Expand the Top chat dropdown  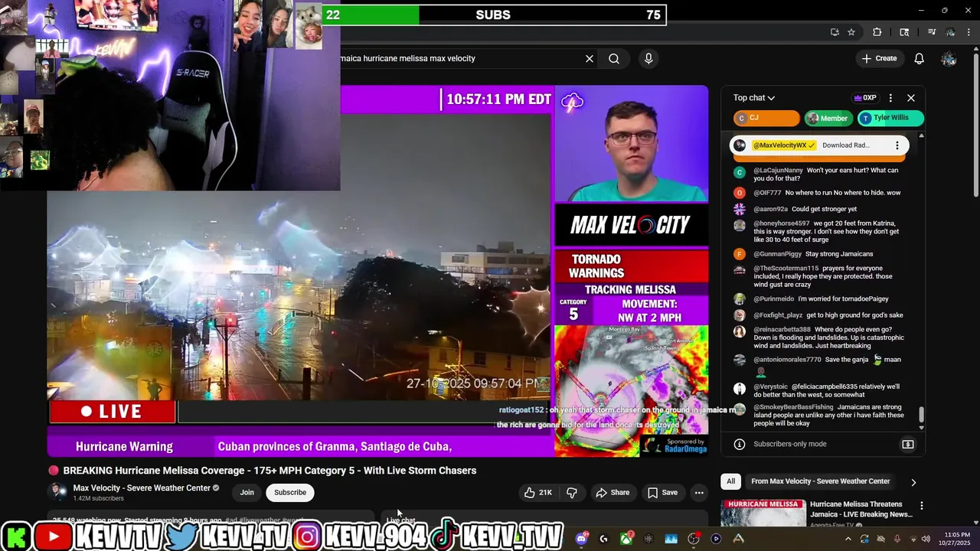coord(754,98)
